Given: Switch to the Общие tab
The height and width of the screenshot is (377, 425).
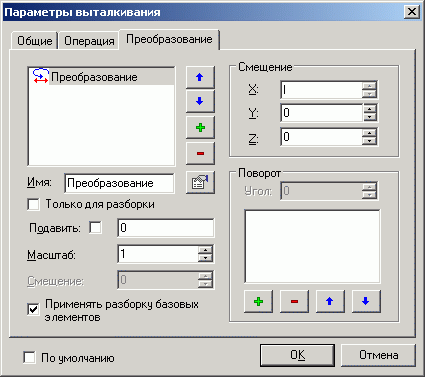Looking at the screenshot, I should [35, 41].
